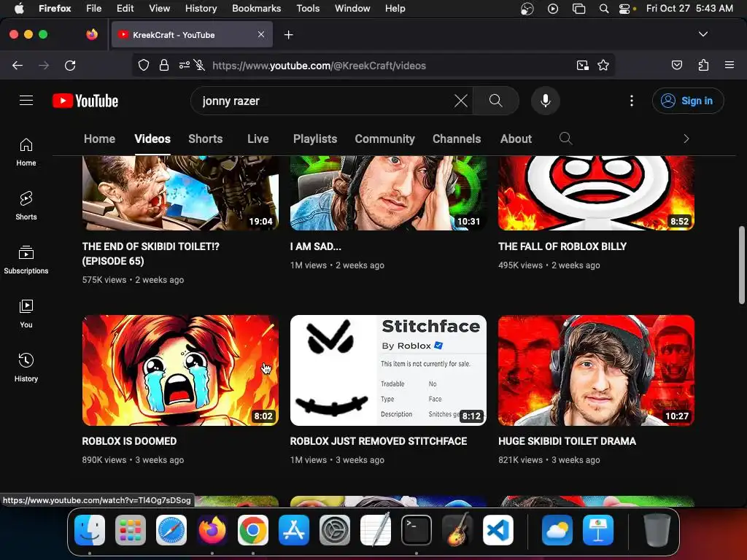Viewport: 747px width, 560px height.
Task: Open Shorts in the left sidebar
Action: (26, 206)
